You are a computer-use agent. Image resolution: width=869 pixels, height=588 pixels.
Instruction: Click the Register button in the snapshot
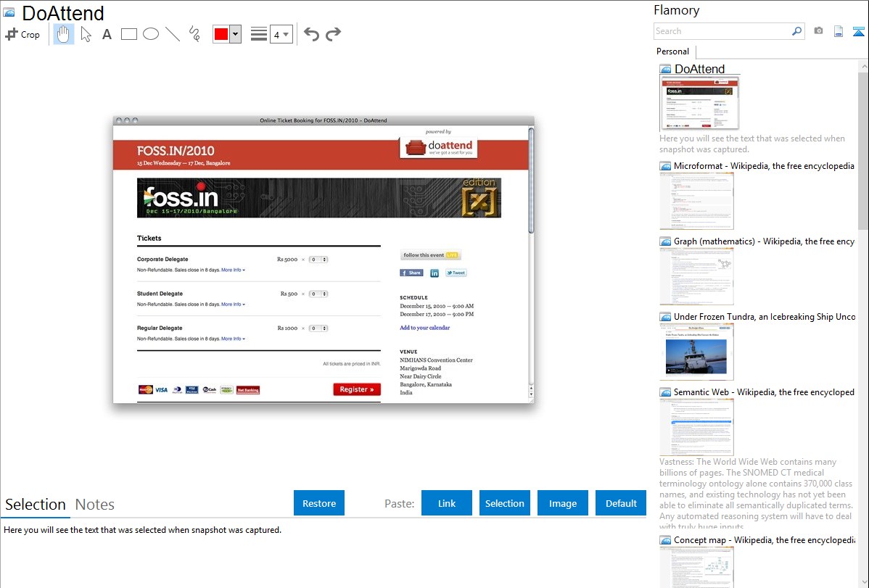pos(357,389)
